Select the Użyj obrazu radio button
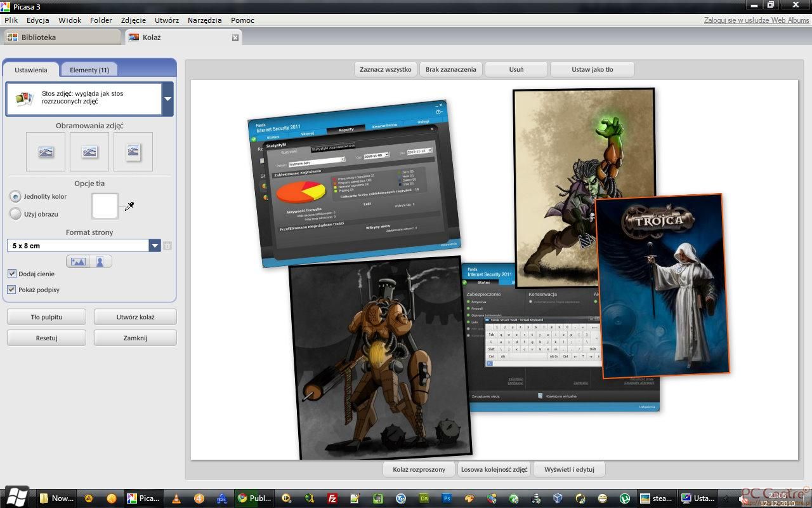 click(x=15, y=214)
